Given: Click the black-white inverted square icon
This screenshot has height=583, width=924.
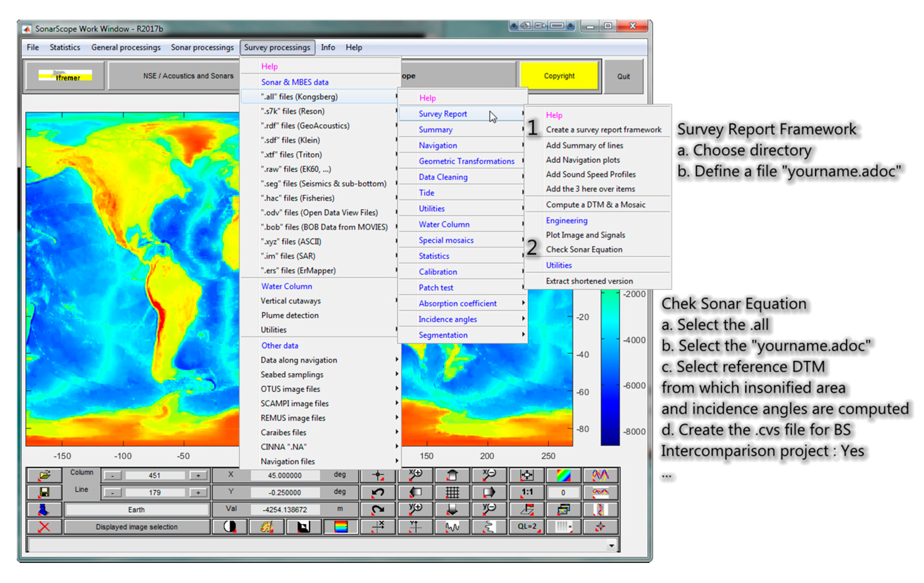Looking at the screenshot, I should coord(304,527).
